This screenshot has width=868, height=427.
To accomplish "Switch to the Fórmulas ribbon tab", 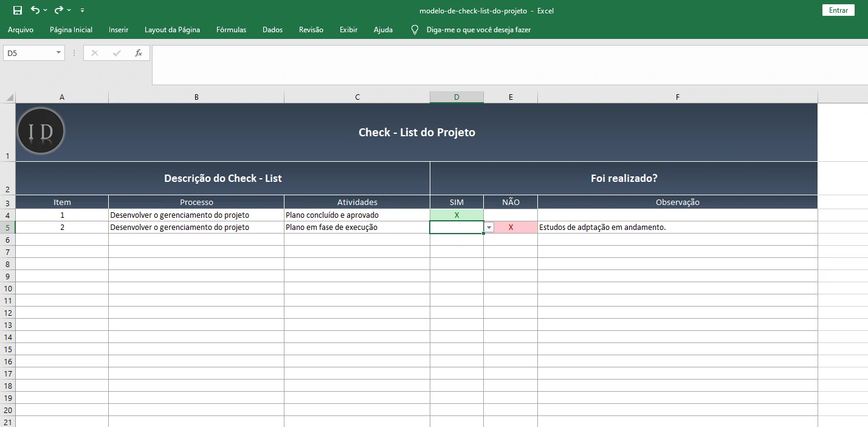I will point(231,29).
